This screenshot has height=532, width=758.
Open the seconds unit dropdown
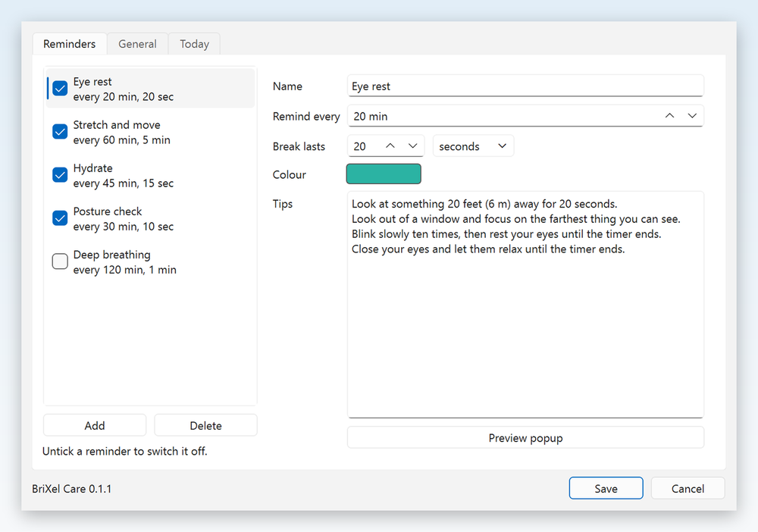tap(473, 146)
